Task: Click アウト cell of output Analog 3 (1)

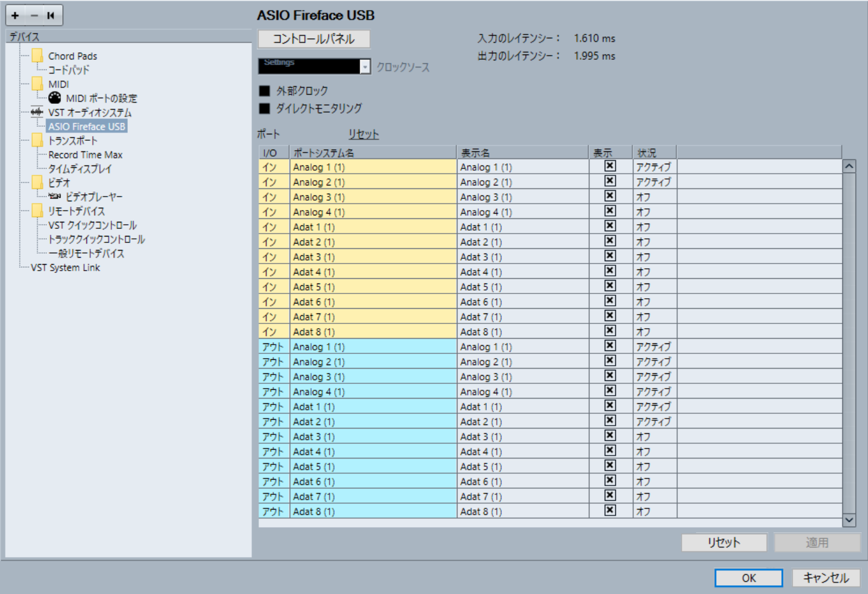Action: coord(274,376)
